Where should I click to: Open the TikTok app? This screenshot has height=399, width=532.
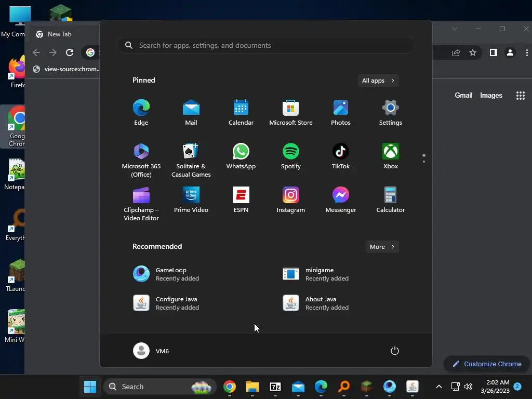point(341,156)
